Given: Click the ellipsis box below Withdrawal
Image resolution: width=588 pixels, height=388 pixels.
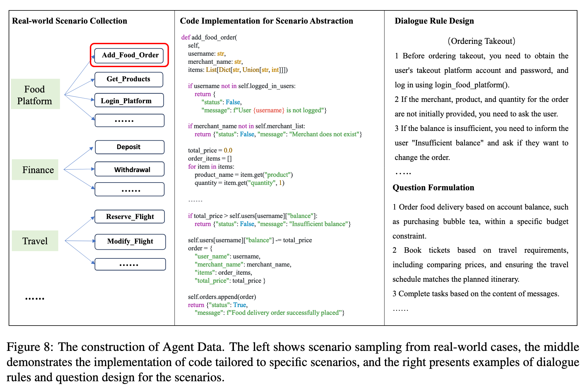Looking at the screenshot, I should pos(129,190).
